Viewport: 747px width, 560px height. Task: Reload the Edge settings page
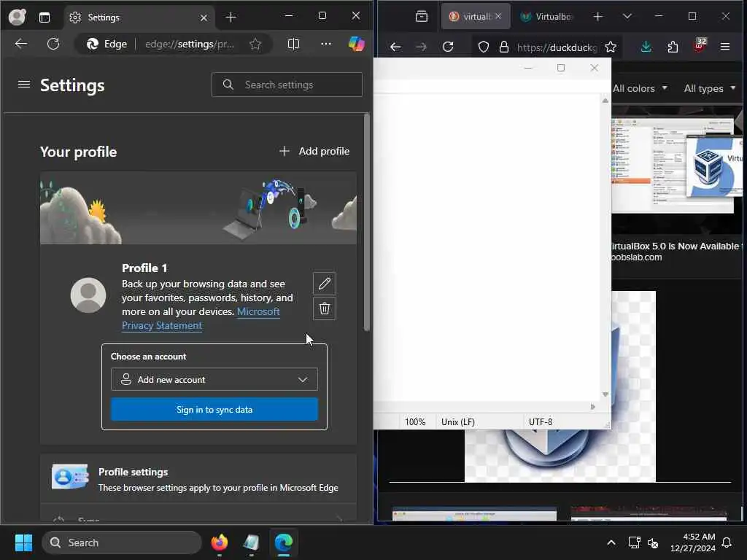[x=53, y=44]
